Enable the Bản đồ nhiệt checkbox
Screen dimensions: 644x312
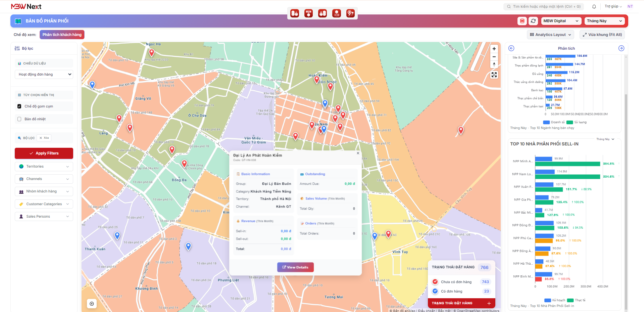19,119
